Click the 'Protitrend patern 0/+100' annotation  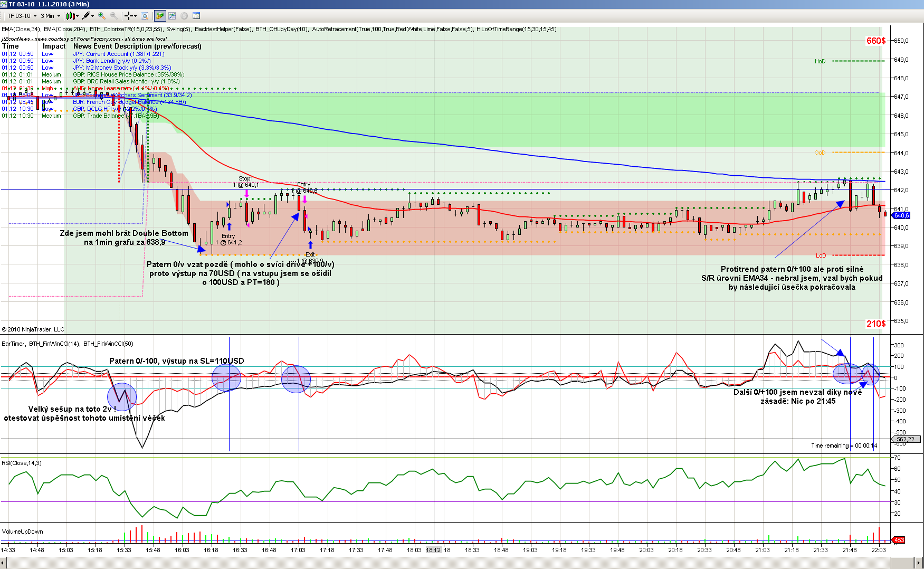point(792,278)
